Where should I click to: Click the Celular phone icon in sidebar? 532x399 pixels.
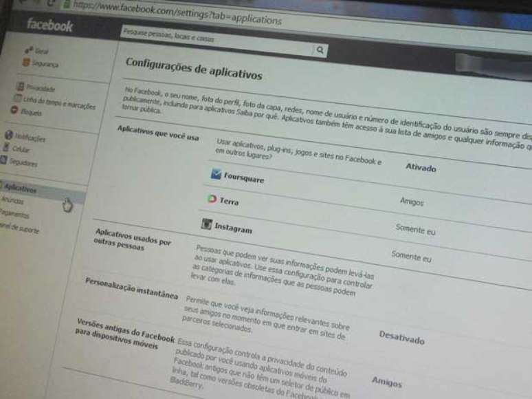click(5, 147)
